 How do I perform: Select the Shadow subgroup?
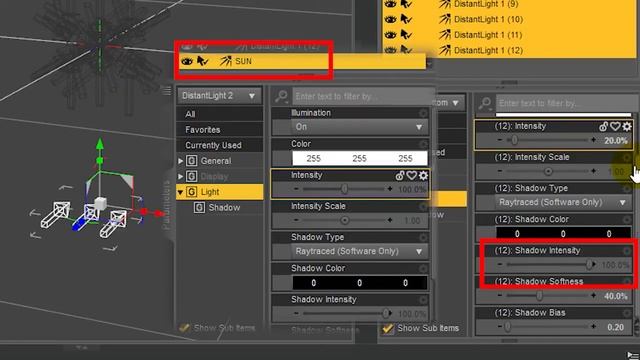tap(224, 207)
